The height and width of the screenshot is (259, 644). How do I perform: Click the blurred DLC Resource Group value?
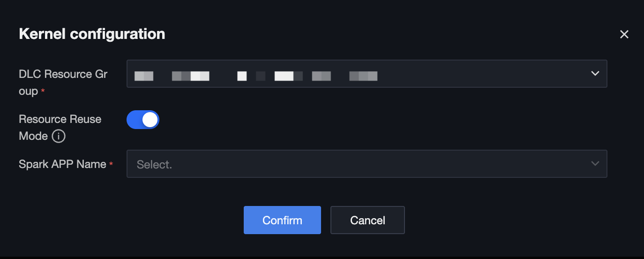(x=256, y=76)
